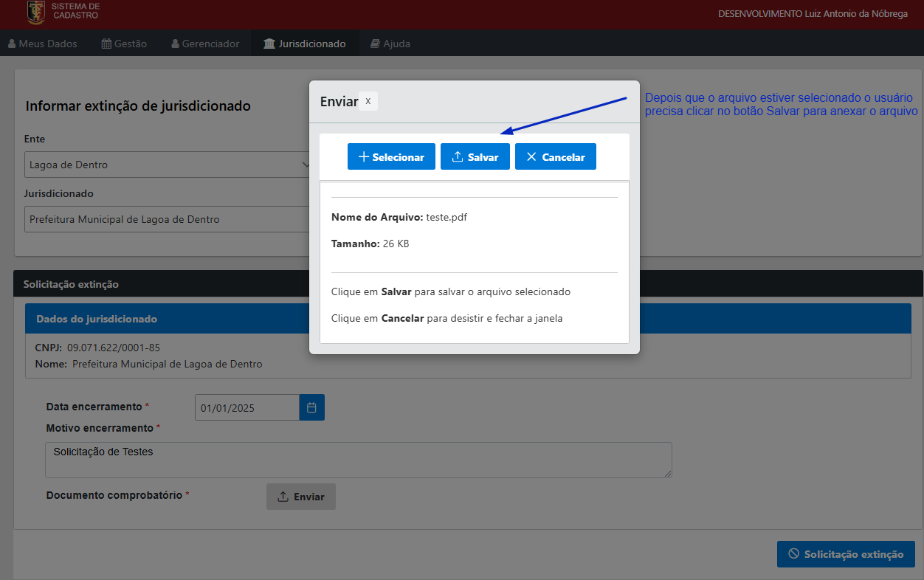Click the Solicitação extinção submit button
The width and height of the screenshot is (924, 580).
coord(846,554)
